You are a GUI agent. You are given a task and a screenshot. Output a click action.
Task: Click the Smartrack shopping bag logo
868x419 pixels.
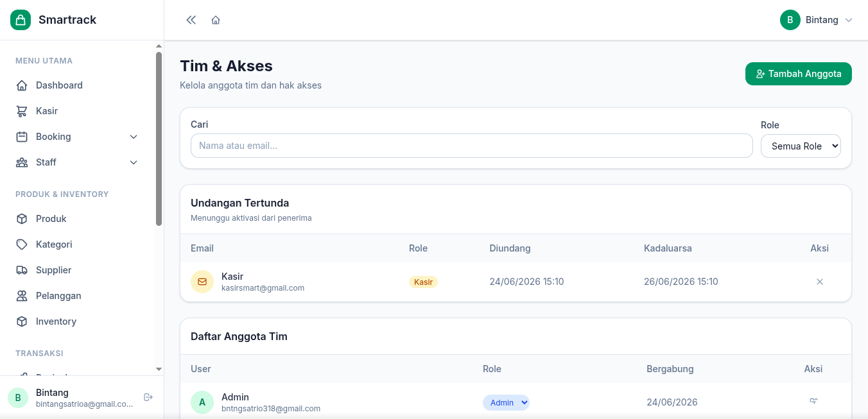click(21, 20)
